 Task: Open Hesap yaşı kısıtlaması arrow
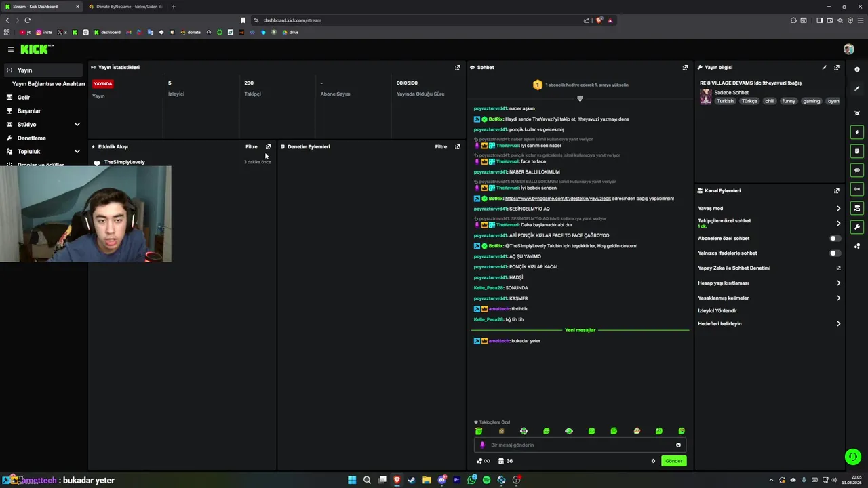[838, 283]
